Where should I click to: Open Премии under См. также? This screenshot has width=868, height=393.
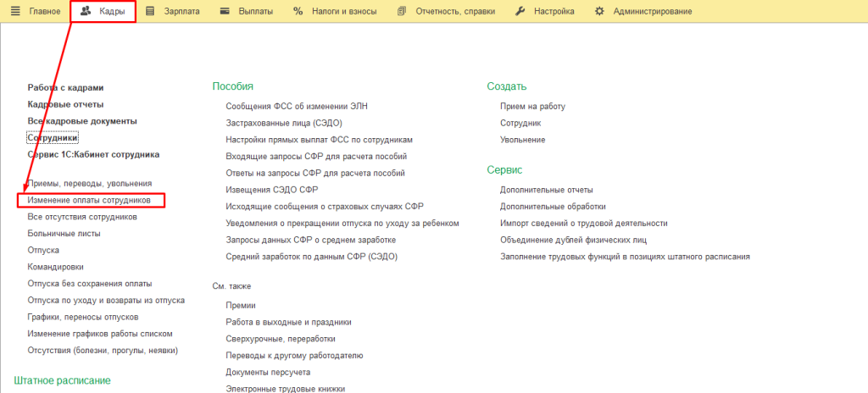241,305
